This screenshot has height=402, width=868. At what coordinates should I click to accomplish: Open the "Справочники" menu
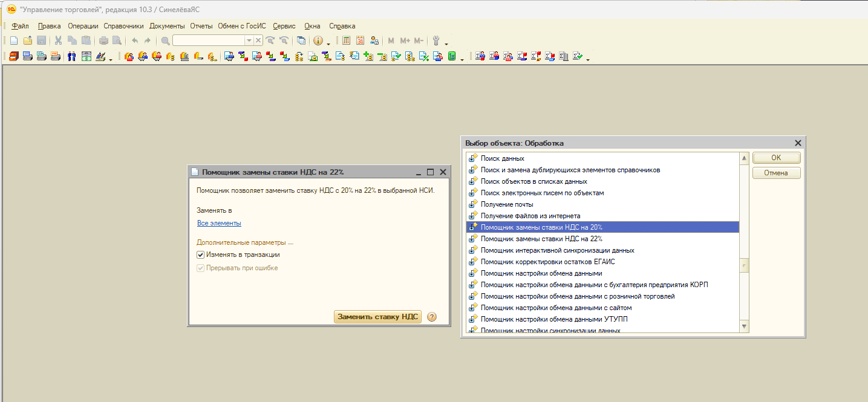pos(123,26)
